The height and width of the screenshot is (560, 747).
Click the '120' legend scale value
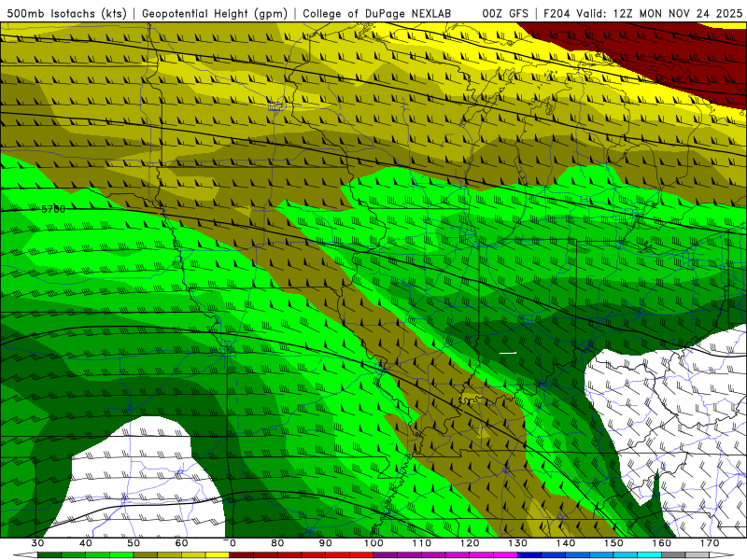click(x=470, y=543)
